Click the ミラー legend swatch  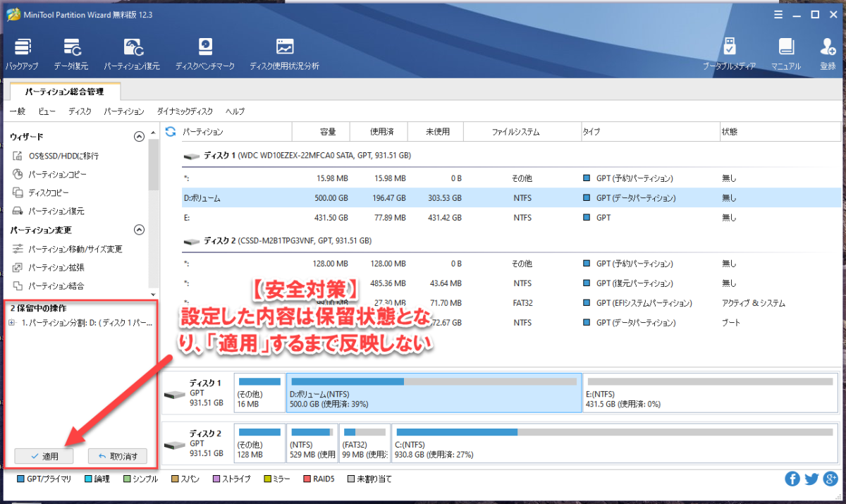(267, 479)
